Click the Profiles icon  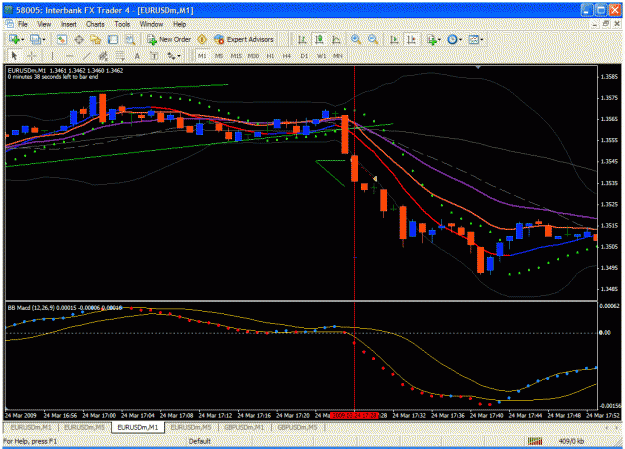[35, 39]
